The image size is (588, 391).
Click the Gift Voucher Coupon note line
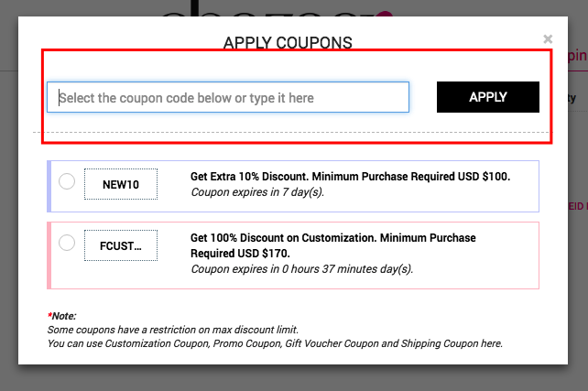(275, 343)
